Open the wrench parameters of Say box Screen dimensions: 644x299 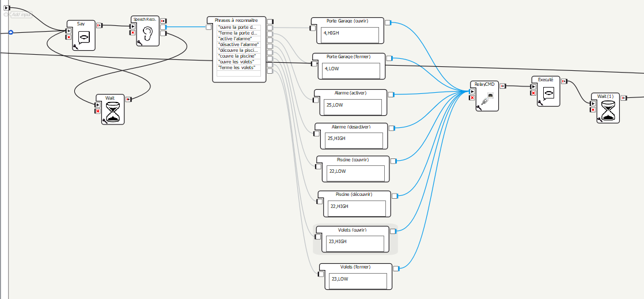75,49
